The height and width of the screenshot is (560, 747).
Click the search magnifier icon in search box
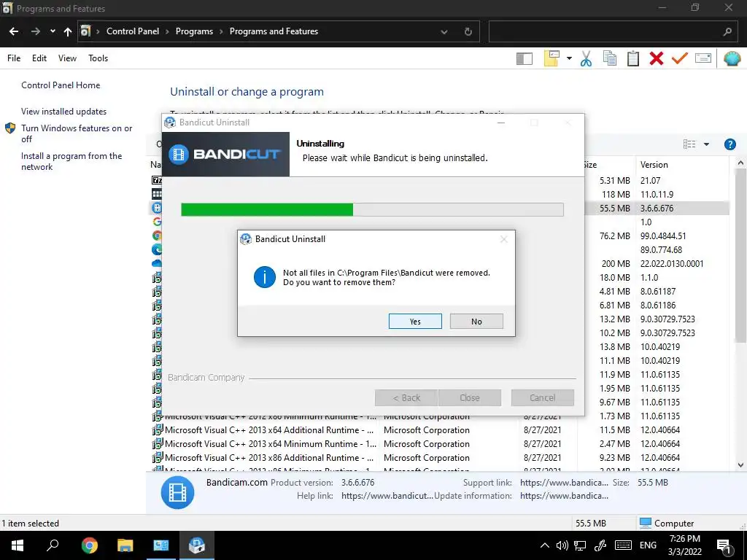click(x=727, y=32)
